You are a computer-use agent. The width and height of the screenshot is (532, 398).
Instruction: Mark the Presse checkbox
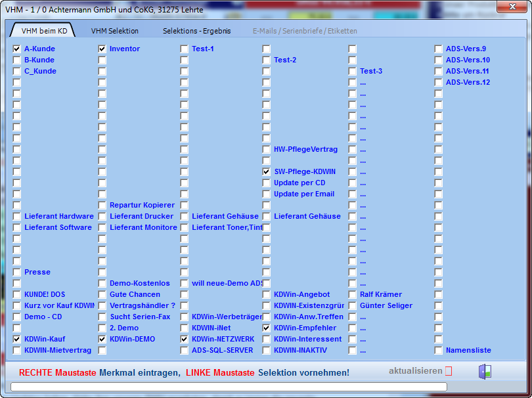(x=16, y=272)
